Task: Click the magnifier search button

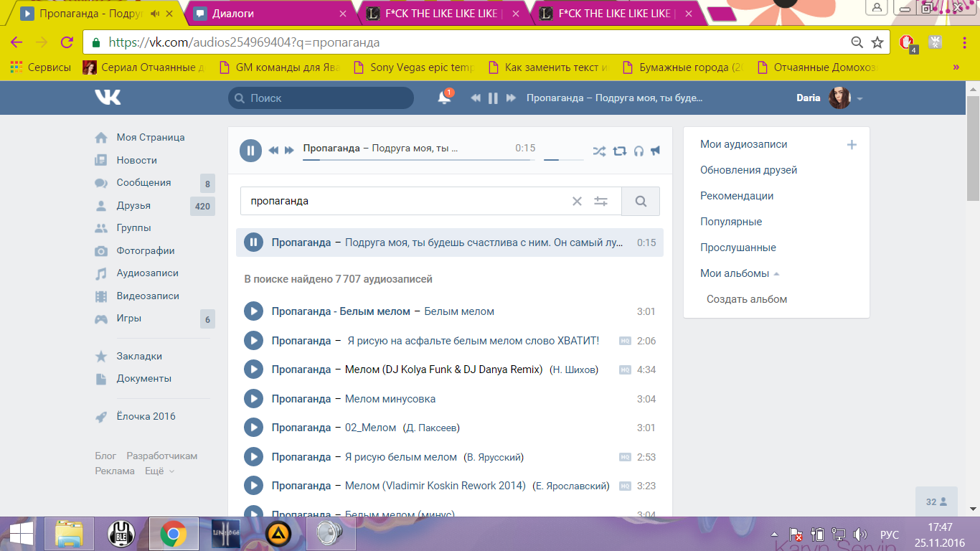Action: coord(641,202)
